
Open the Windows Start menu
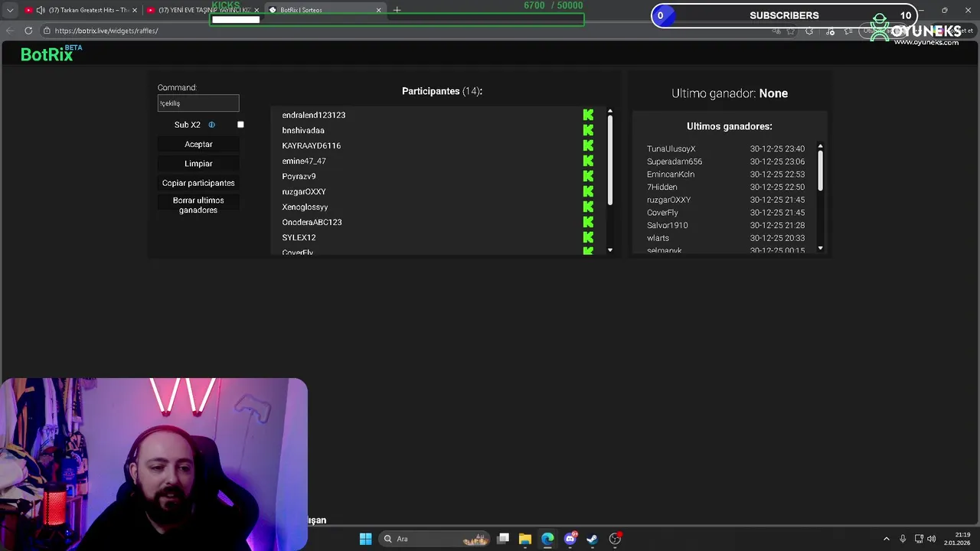[365, 539]
